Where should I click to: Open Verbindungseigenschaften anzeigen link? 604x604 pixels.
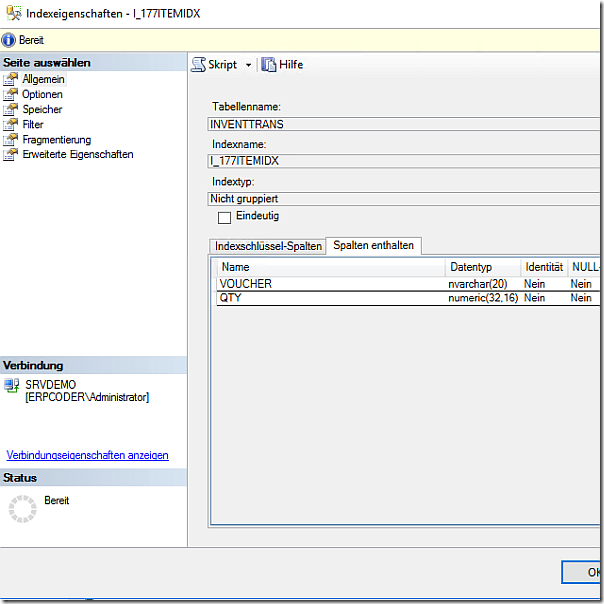click(87, 455)
